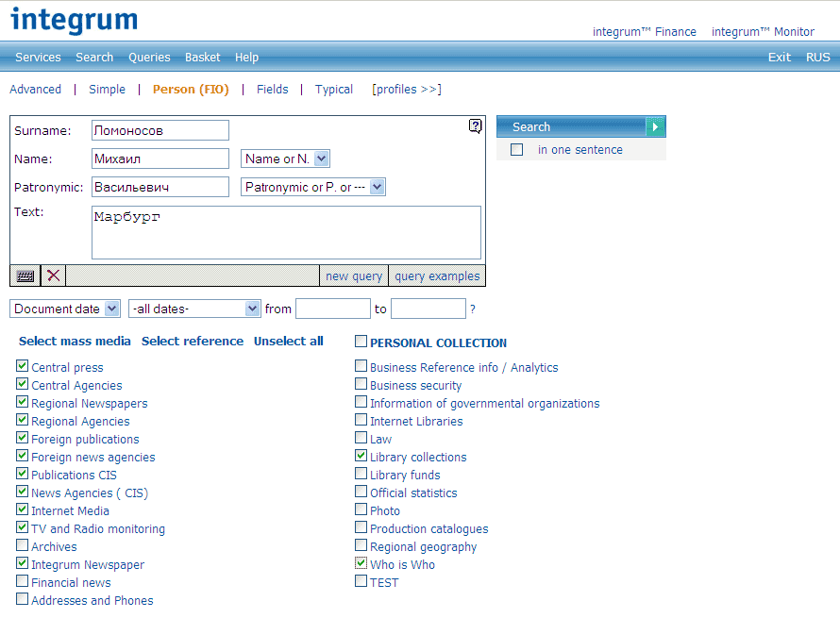Clear the query with red X icon

pyautogui.click(x=54, y=276)
